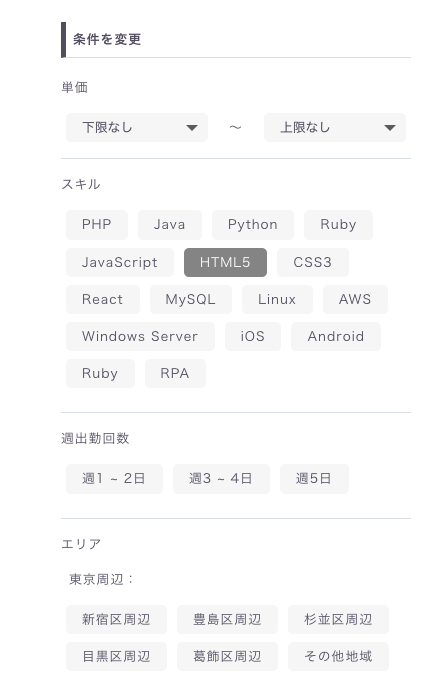Select the CSS3 skill filter

point(312,262)
